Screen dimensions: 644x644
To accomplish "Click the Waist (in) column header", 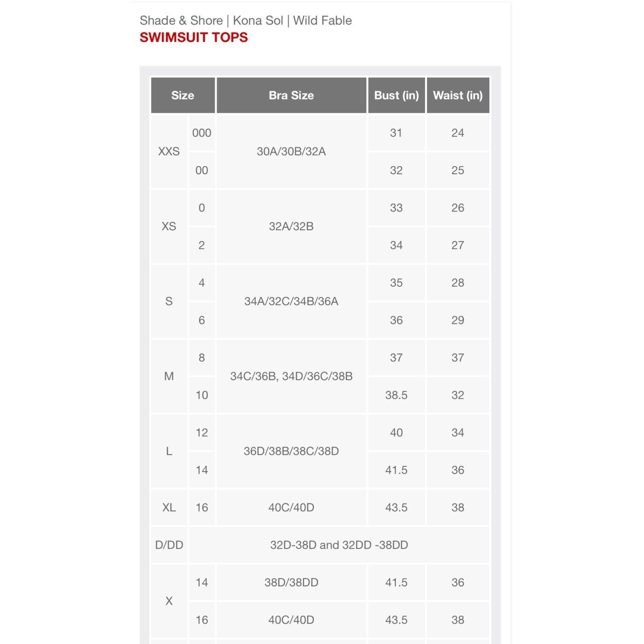I will [458, 95].
